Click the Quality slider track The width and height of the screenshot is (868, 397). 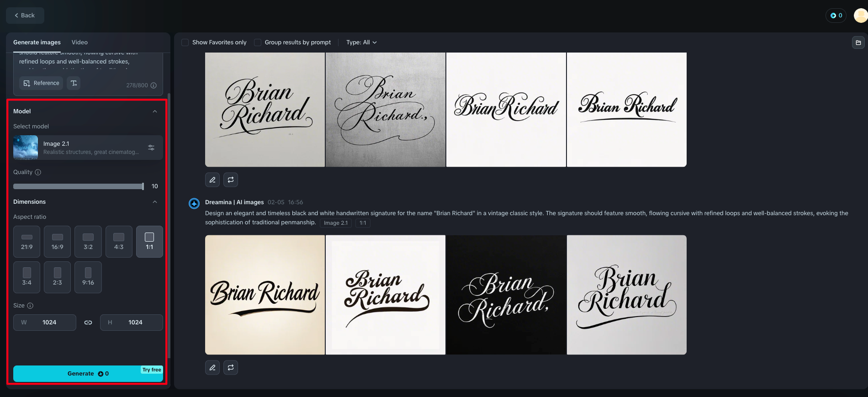[x=79, y=186]
